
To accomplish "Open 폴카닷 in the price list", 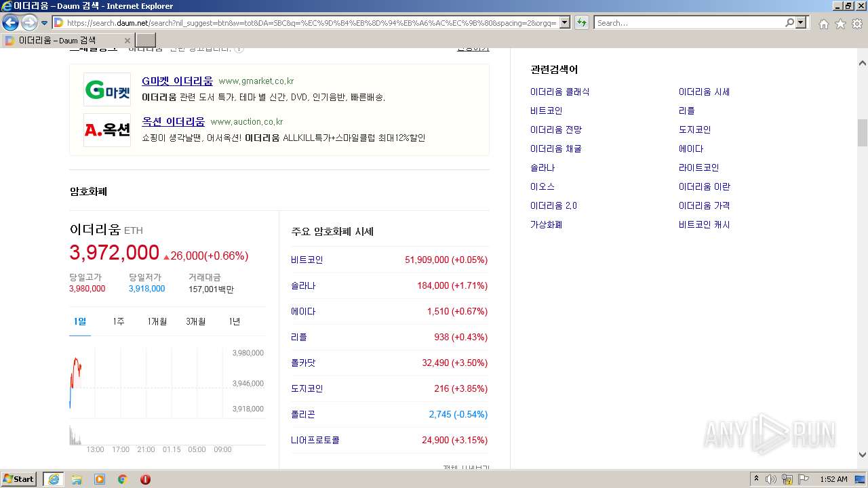I will click(x=303, y=363).
